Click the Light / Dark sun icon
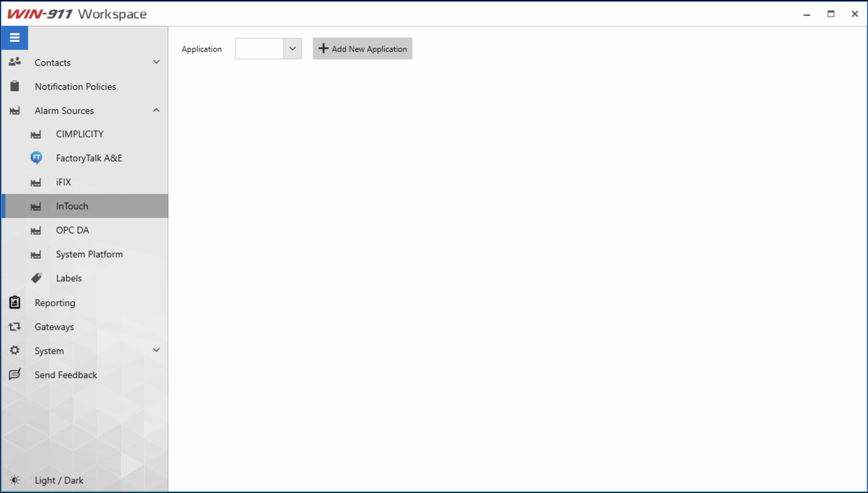868x493 pixels. [15, 480]
